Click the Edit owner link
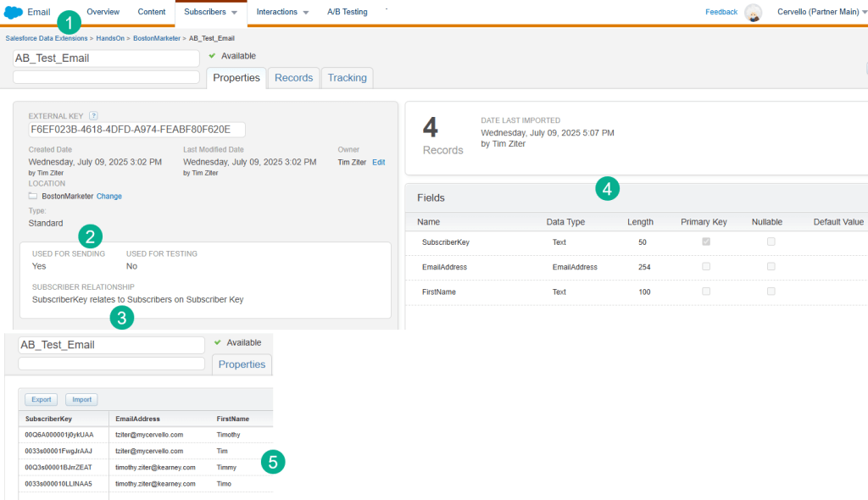This screenshot has height=500, width=868. click(378, 162)
